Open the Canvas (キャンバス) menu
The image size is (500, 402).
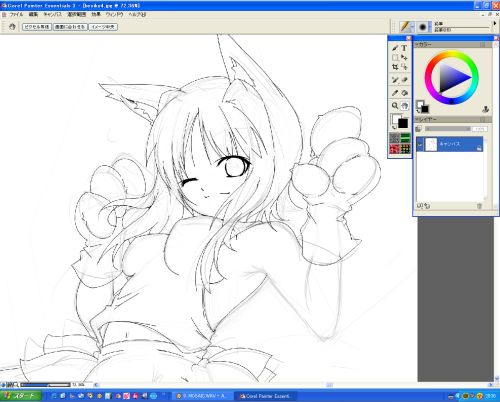pyautogui.click(x=53, y=15)
